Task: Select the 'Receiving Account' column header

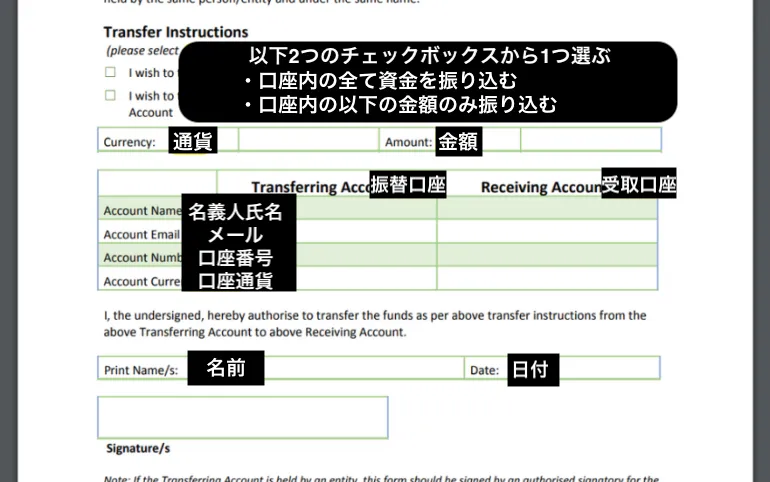Action: [x=541, y=187]
